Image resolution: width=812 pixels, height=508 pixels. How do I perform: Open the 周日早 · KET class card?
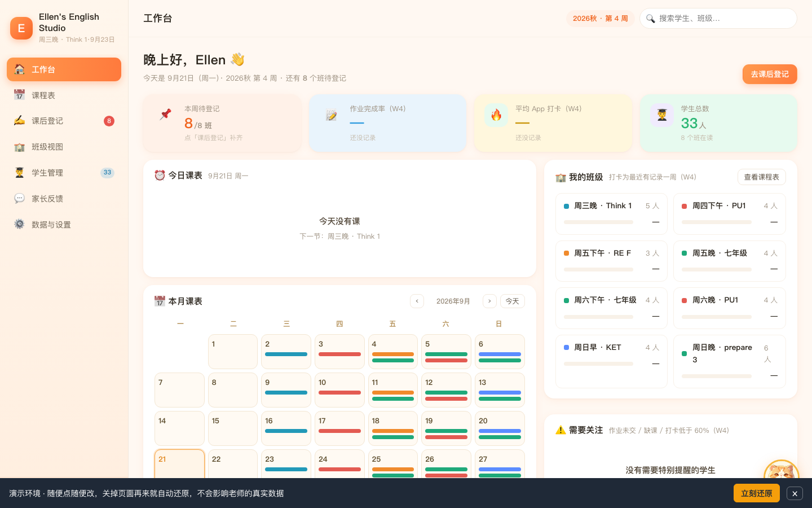tap(611, 362)
